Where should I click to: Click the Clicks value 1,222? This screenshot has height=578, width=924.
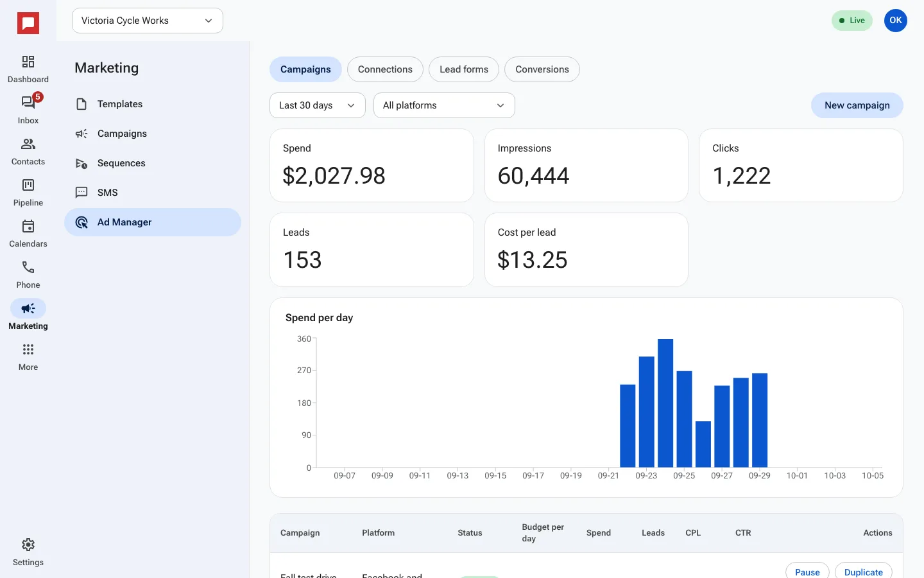741,176
